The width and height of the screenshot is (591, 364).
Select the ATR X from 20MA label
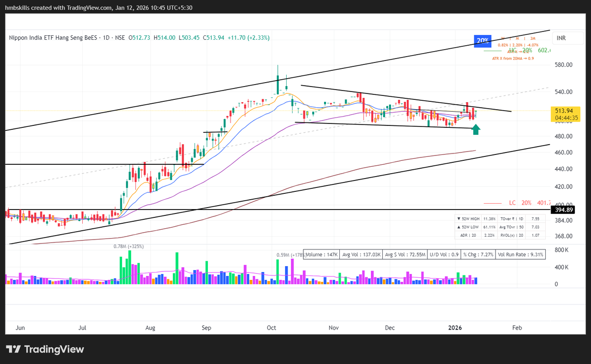pos(513,58)
